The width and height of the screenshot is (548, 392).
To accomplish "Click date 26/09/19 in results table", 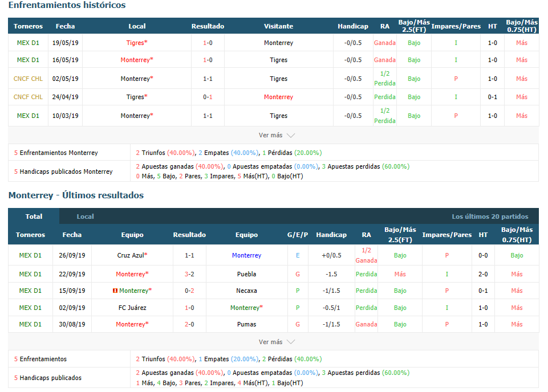I will click(x=72, y=255).
